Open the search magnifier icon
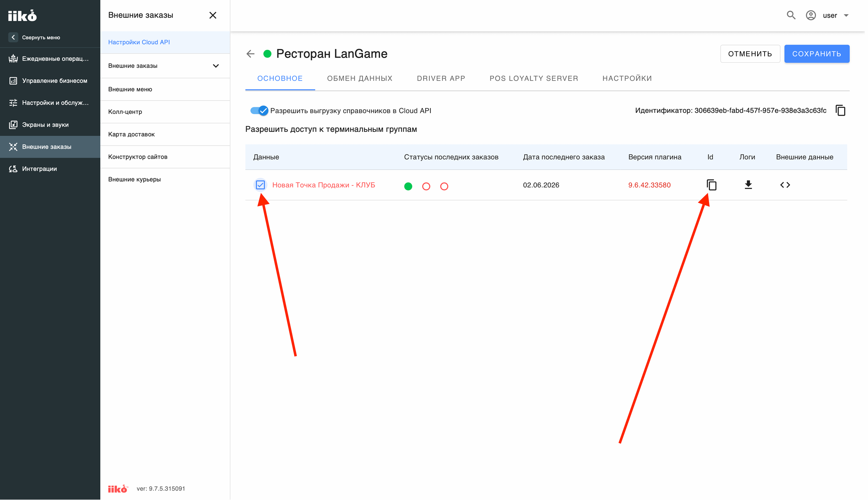Screen dimensions: 868x500 [791, 15]
